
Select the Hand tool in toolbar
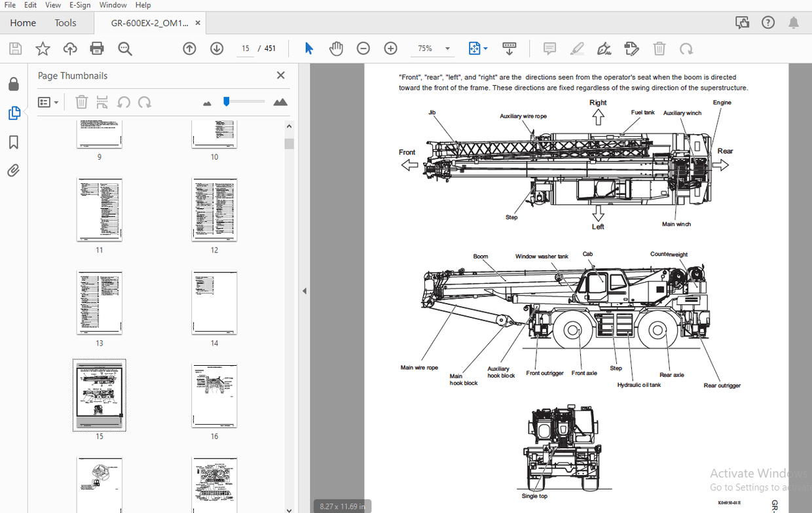point(335,48)
